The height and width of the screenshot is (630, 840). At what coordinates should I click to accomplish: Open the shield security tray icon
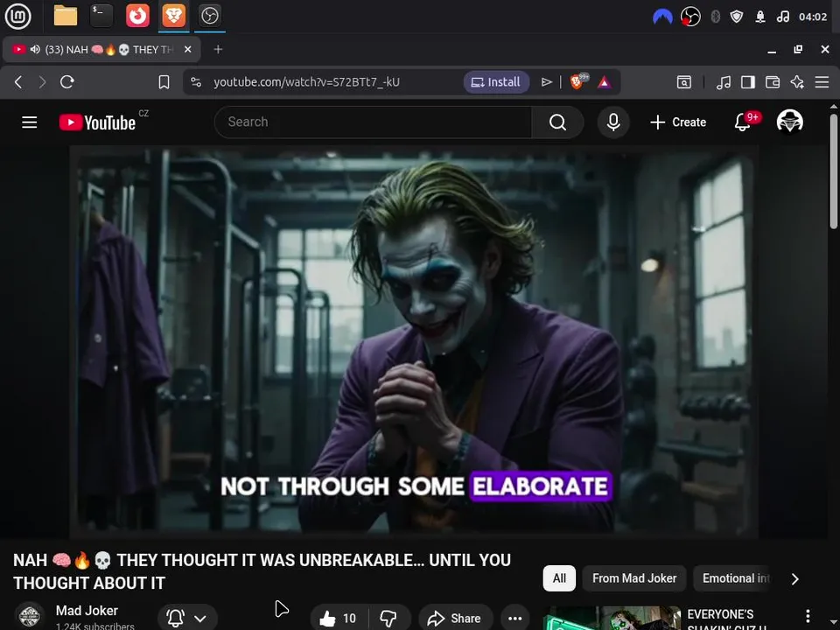(737, 17)
